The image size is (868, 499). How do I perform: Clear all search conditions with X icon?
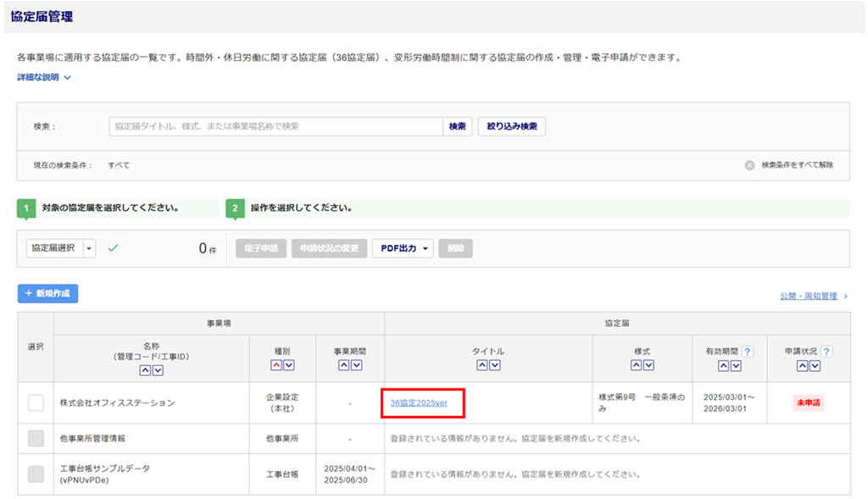749,165
